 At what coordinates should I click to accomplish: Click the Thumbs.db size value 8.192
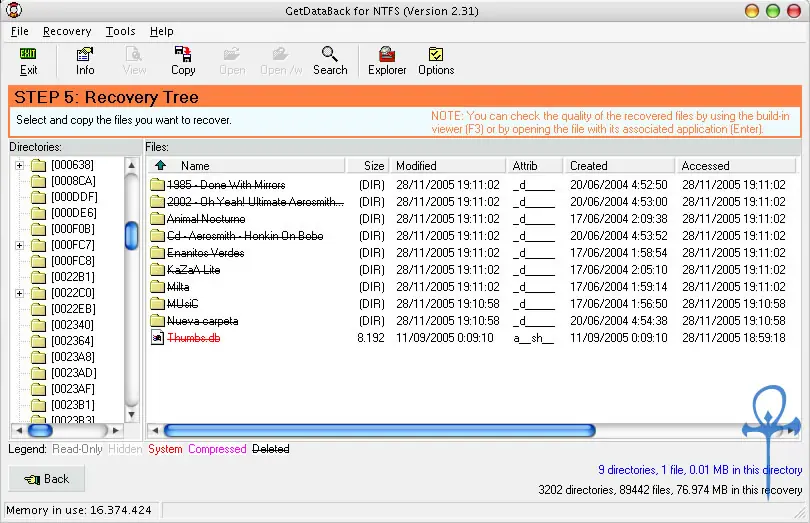point(371,338)
